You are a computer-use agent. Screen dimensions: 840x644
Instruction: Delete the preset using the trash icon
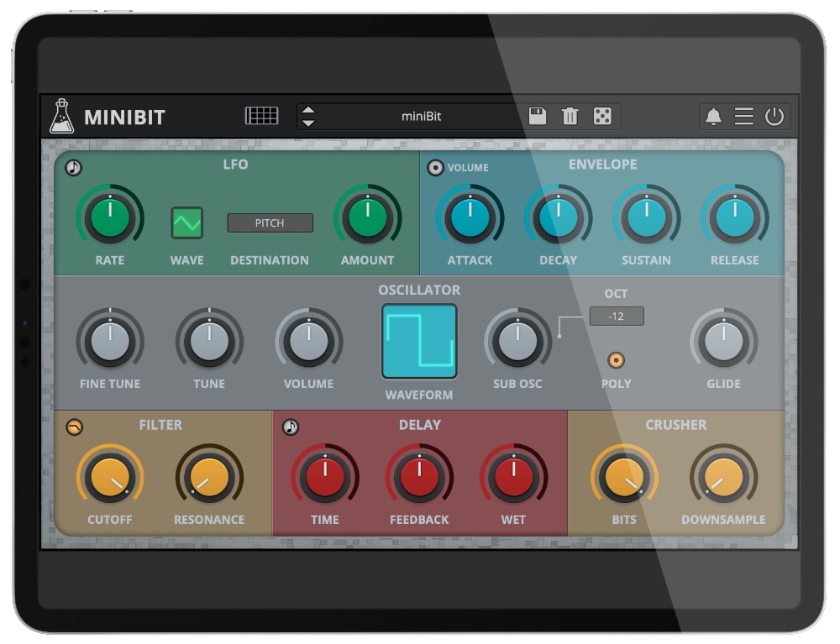(x=570, y=116)
